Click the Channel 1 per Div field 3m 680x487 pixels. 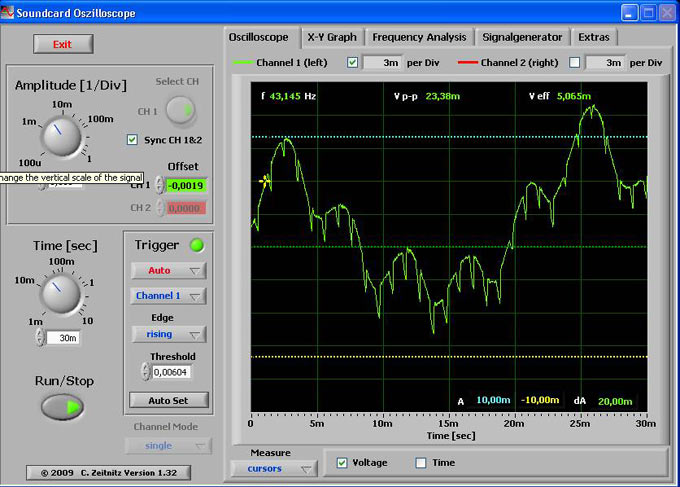pyautogui.click(x=383, y=63)
